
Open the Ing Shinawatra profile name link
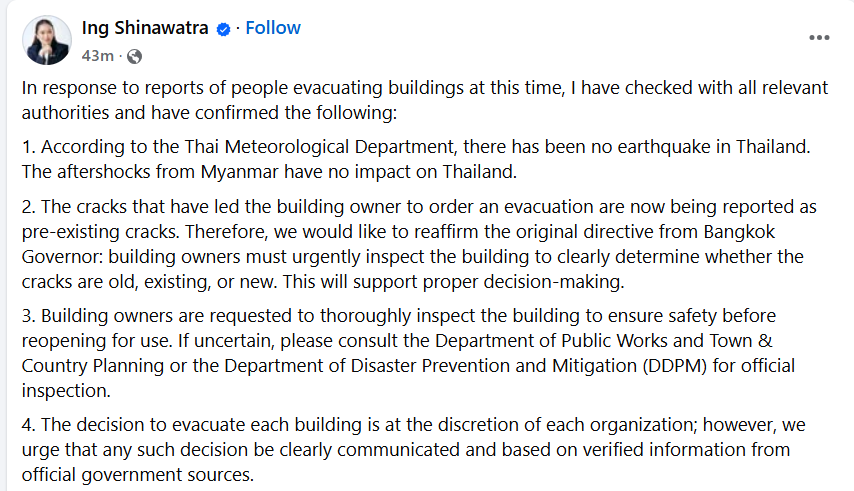pos(145,28)
